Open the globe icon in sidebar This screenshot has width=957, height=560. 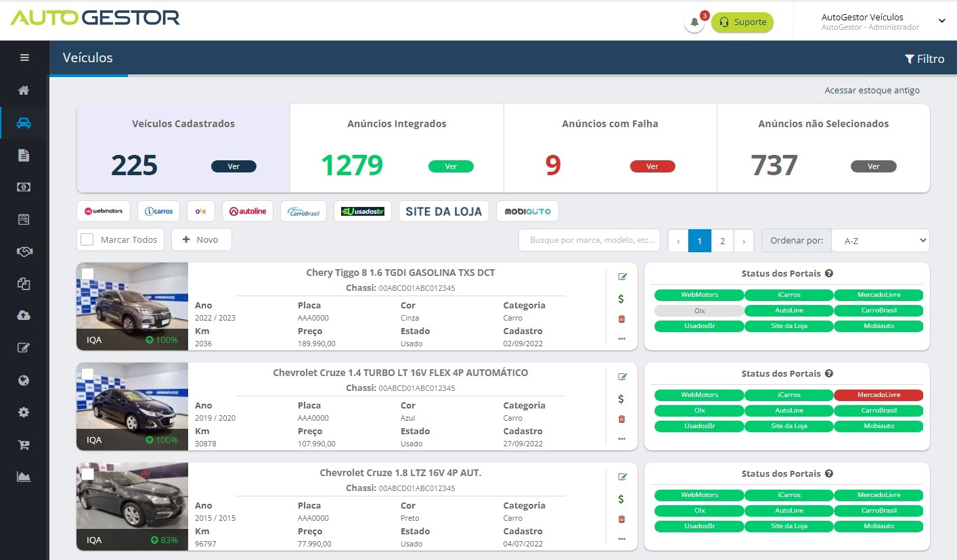24,380
